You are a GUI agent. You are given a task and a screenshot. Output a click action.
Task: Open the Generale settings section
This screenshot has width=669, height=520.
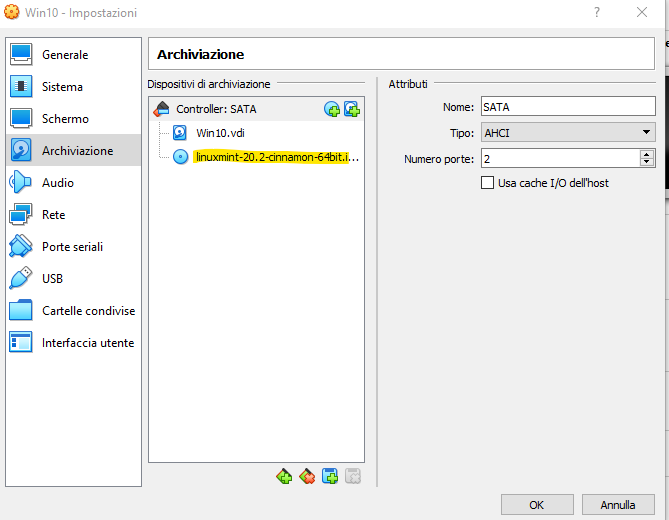coord(73,55)
